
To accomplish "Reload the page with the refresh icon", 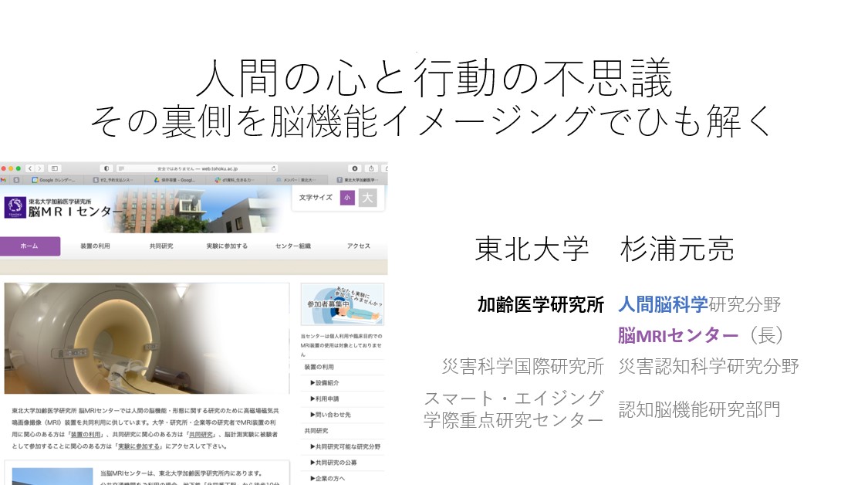I will click(x=273, y=168).
